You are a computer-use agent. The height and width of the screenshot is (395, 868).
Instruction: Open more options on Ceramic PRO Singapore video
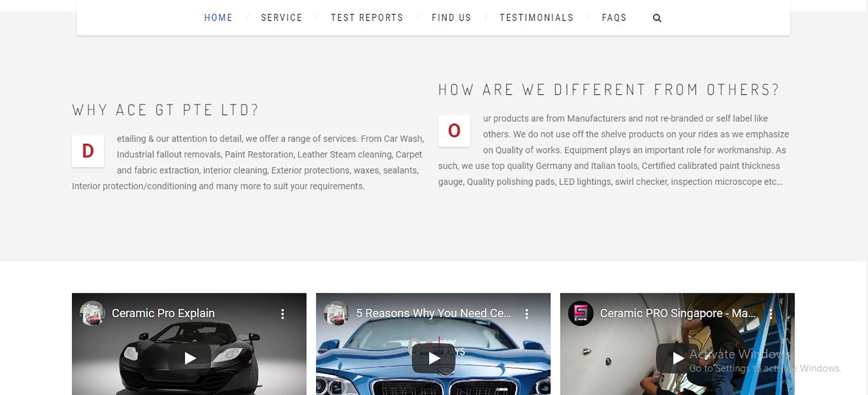[771, 314]
